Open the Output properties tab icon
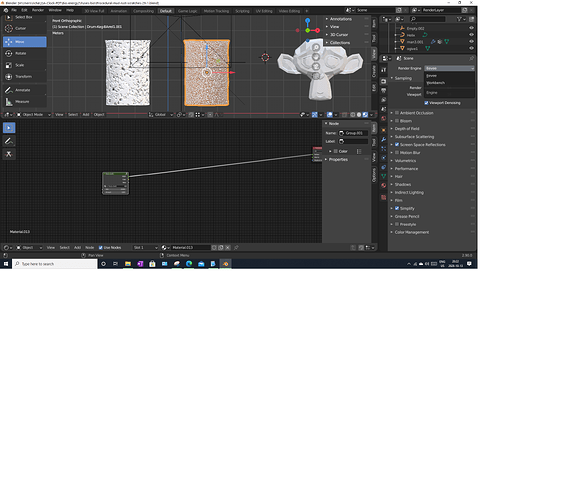573x500 pixels. click(384, 90)
